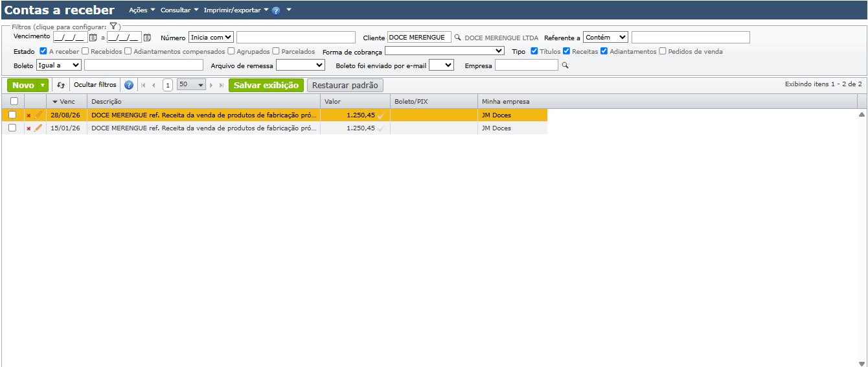The height and width of the screenshot is (367, 868).
Task: Expand the Forma de cobrança dropdown
Action: (x=444, y=51)
